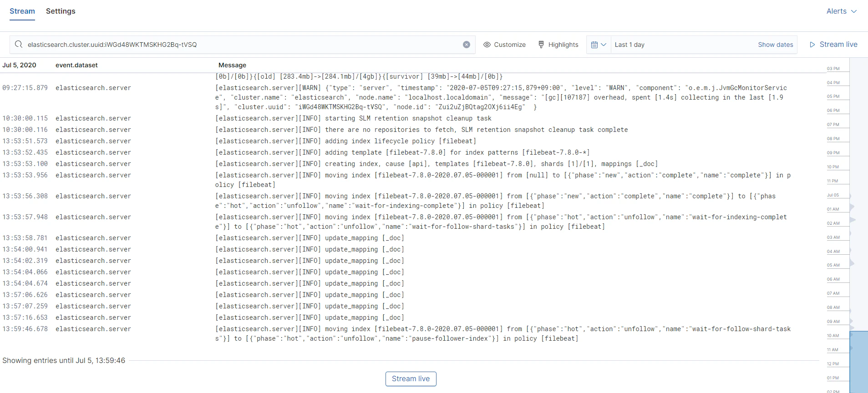Select the 13:59:46.678 log entry timestamp

tap(25, 329)
